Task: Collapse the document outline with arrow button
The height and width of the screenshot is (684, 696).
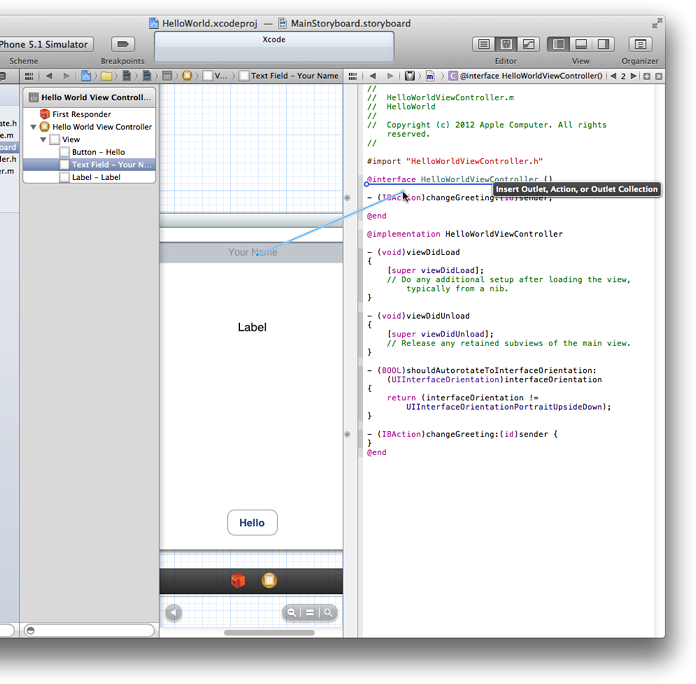Action: [173, 613]
